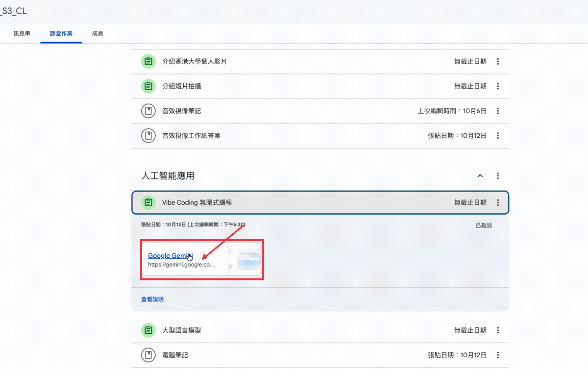Open more options for Vibe Coding 氛圍式編程
The image size is (588, 369).
pyautogui.click(x=498, y=202)
